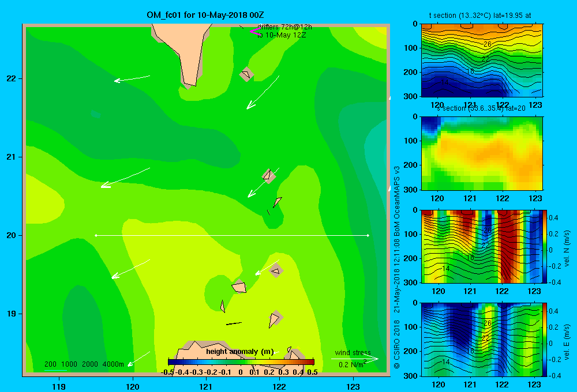Click the west endpoint of the section line
577x392 pixels.
96,235
